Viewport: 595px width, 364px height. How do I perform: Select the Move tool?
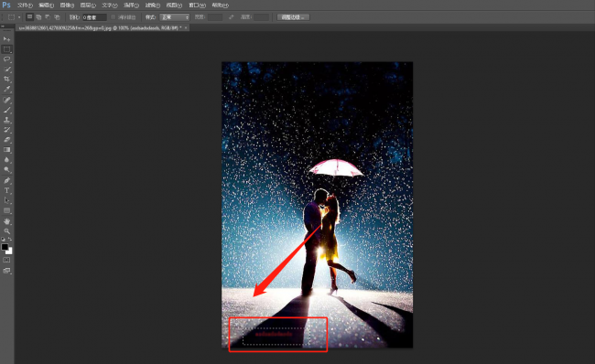pos(6,39)
